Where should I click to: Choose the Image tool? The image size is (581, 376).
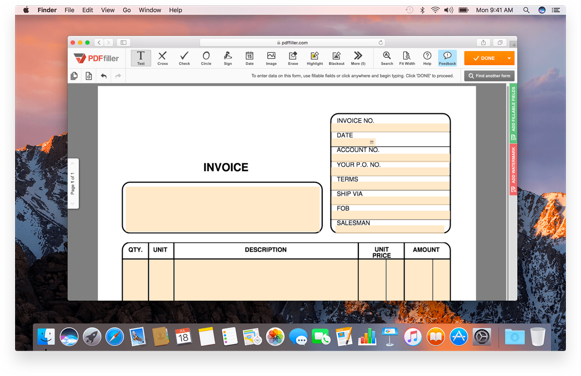tap(271, 58)
